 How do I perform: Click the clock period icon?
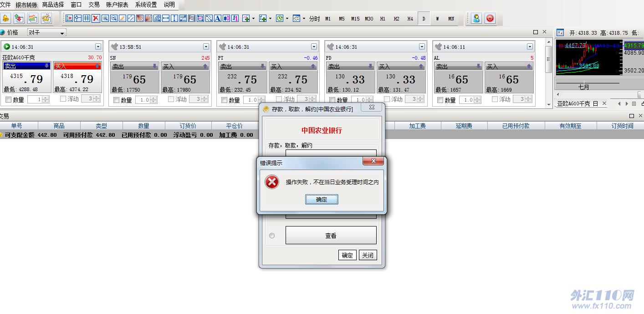(x=280, y=18)
